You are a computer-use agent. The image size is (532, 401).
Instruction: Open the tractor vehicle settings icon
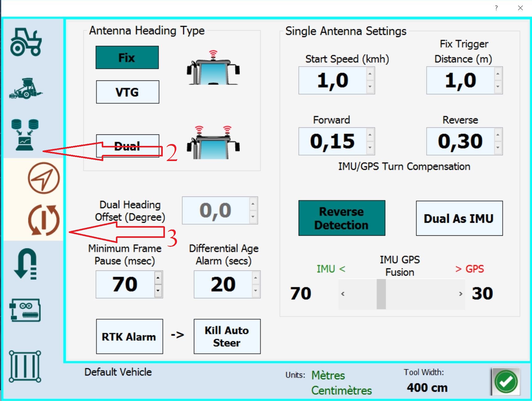coord(26,42)
